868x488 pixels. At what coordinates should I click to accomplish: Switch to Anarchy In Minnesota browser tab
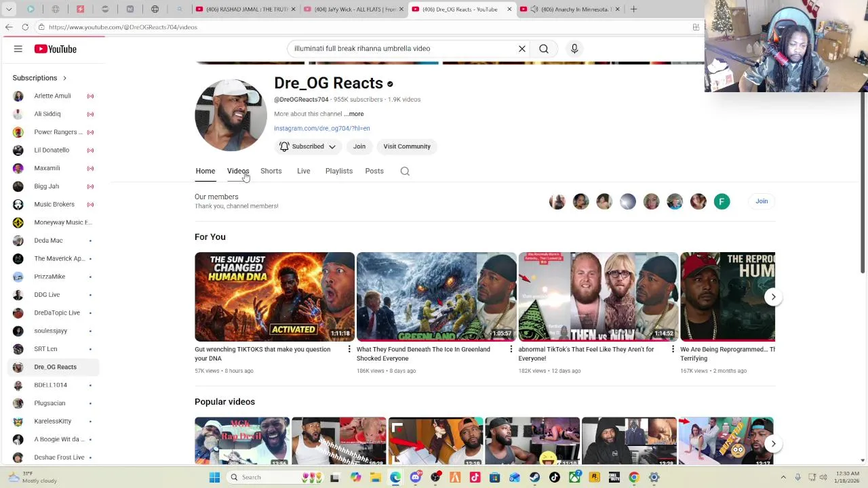(568, 9)
